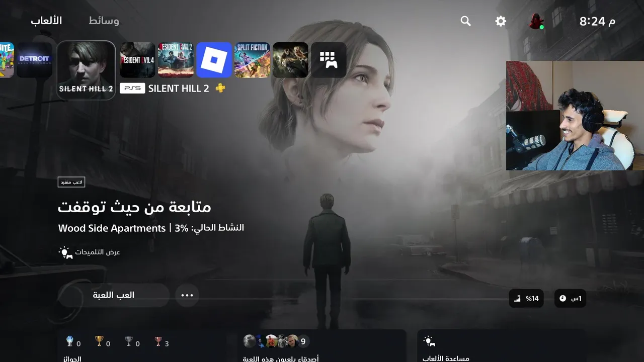Switch to the الألعاب tab
The height and width of the screenshot is (362, 644).
(46, 21)
